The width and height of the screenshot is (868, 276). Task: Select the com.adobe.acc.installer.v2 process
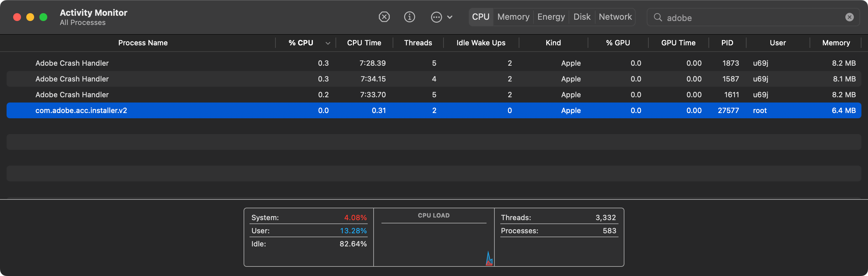(434, 110)
